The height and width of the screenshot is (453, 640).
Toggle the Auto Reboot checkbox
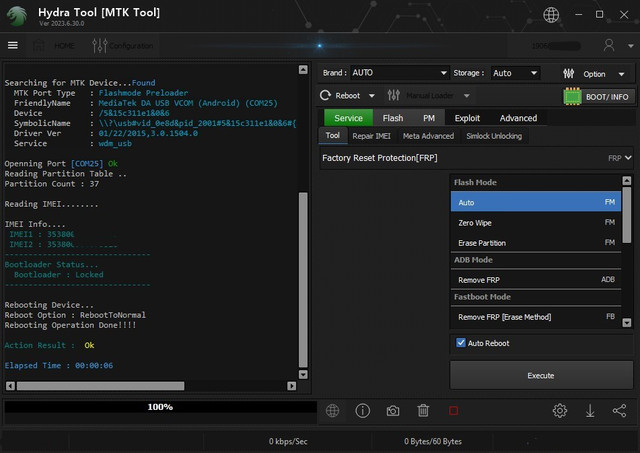pyautogui.click(x=461, y=343)
